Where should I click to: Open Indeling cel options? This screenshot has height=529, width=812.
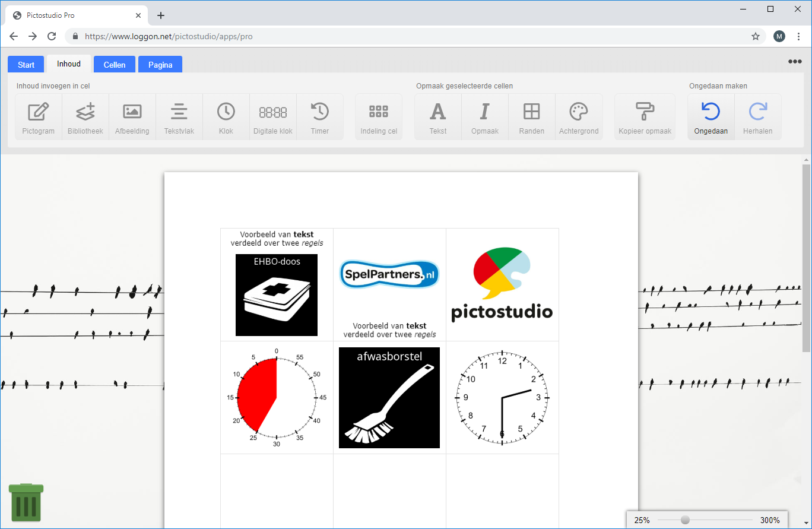pos(378,116)
